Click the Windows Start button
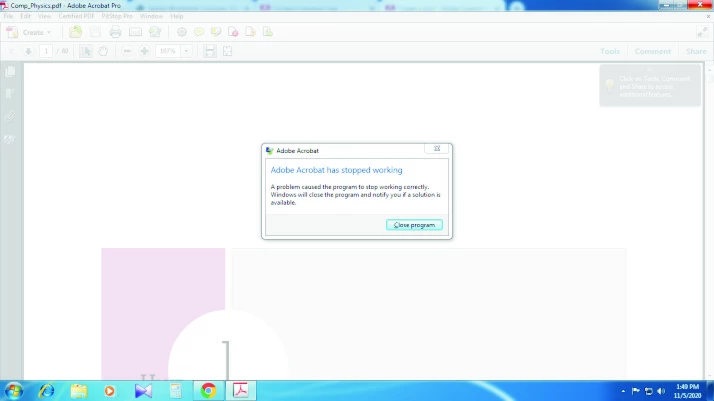This screenshot has width=714, height=401. tap(14, 391)
